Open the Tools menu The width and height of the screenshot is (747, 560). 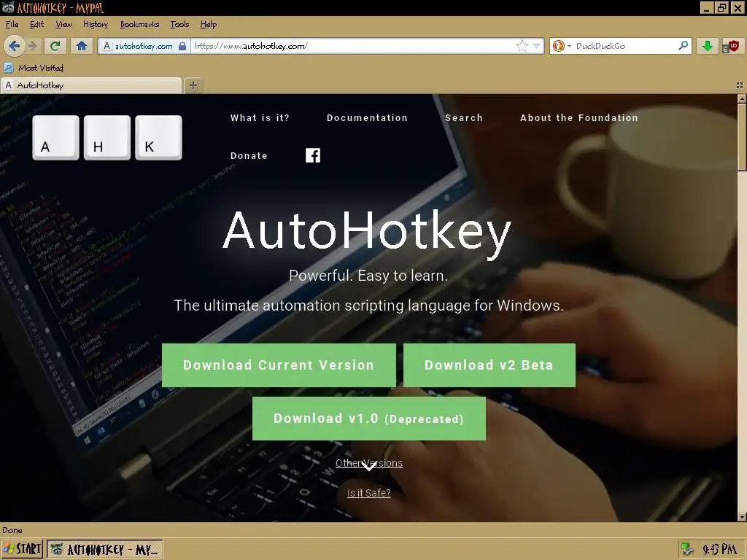pos(179,24)
